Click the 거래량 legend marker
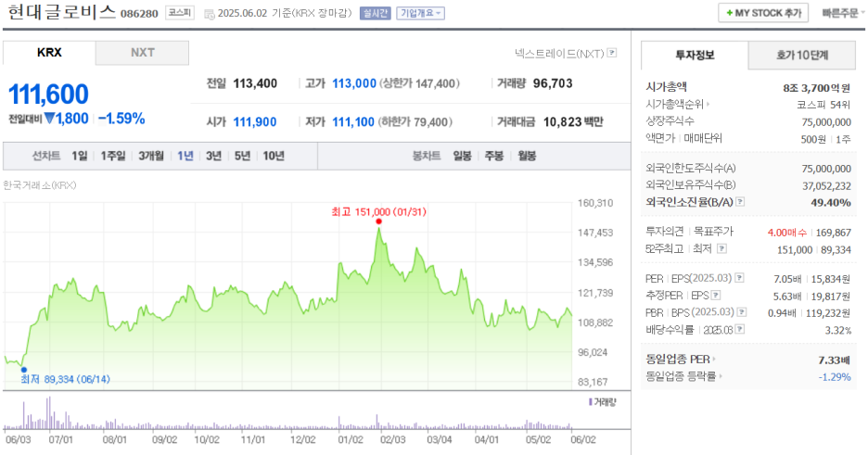 click(590, 402)
